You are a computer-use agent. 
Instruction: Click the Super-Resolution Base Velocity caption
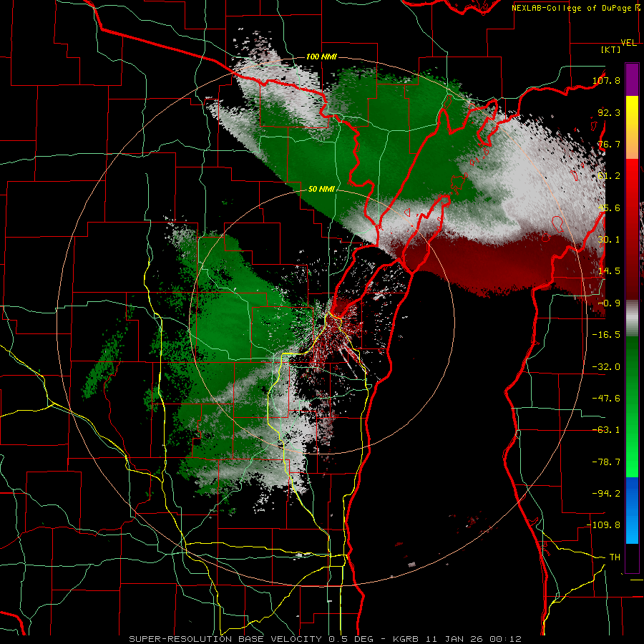(x=326, y=639)
